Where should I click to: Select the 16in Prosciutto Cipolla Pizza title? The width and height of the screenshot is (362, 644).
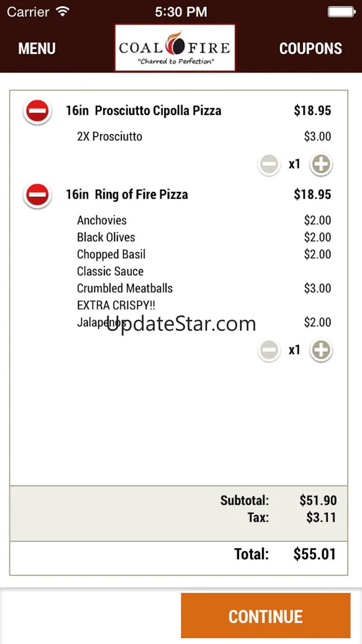[143, 111]
